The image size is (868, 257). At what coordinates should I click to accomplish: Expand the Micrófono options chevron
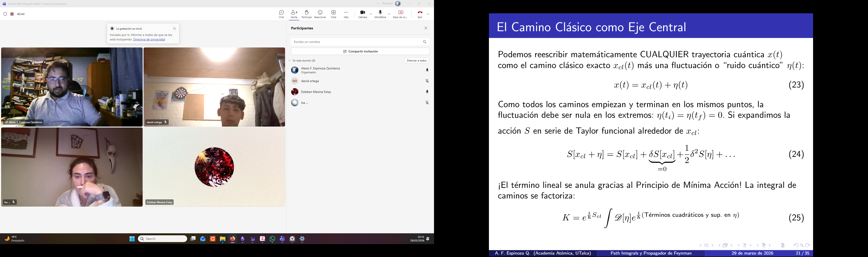[389, 14]
